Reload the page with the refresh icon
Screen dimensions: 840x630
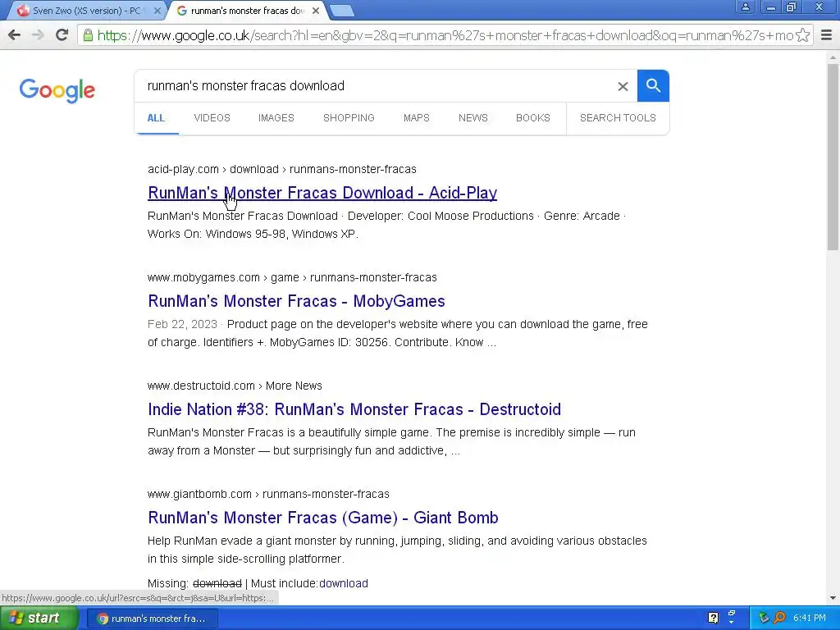[62, 35]
